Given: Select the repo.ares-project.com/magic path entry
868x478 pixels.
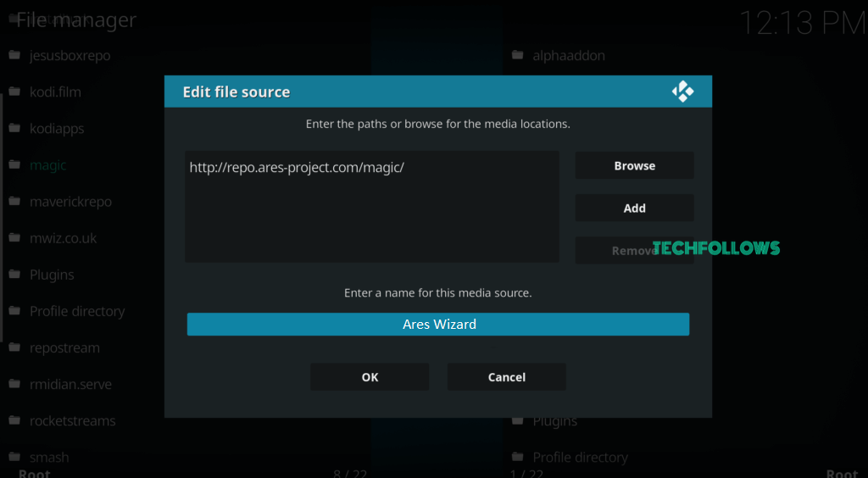Looking at the screenshot, I should coord(297,168).
